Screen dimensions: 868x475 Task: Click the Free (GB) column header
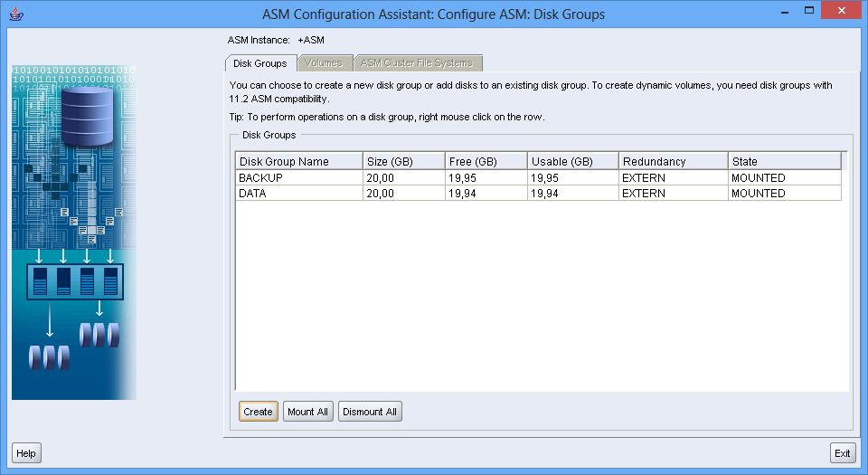click(x=486, y=161)
